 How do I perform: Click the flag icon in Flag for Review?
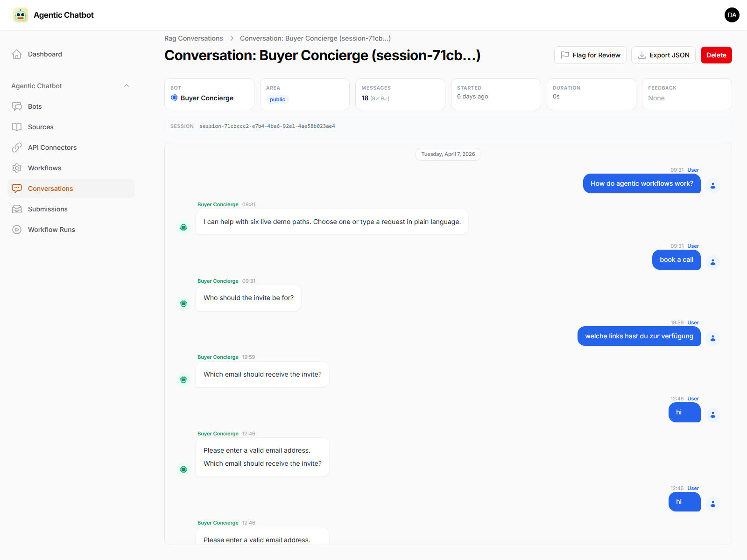[x=565, y=55]
